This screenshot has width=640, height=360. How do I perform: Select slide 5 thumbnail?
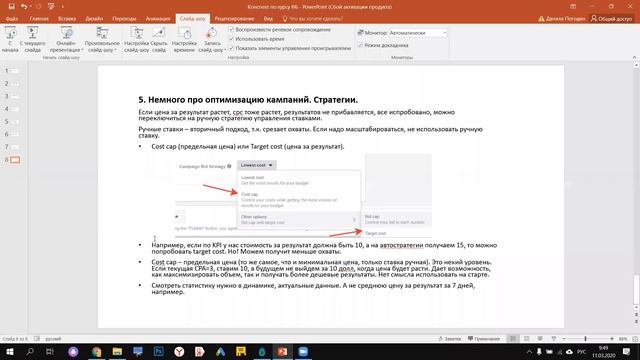tap(14, 122)
